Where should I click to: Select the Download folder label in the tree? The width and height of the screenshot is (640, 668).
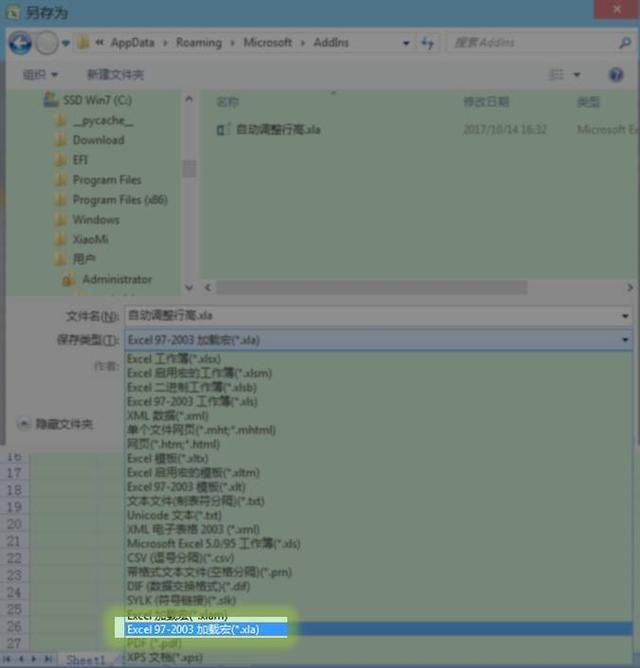point(98,140)
